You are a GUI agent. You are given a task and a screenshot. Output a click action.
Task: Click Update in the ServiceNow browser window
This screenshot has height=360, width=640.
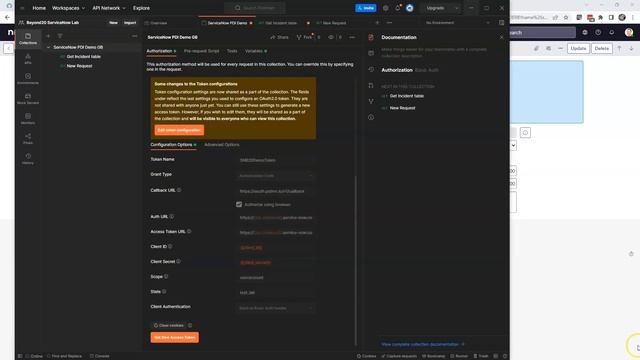tap(578, 48)
